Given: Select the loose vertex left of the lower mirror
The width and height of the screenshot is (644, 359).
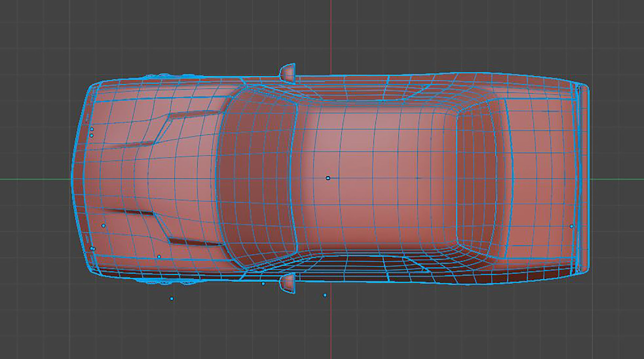Looking at the screenshot, I should (263, 283).
